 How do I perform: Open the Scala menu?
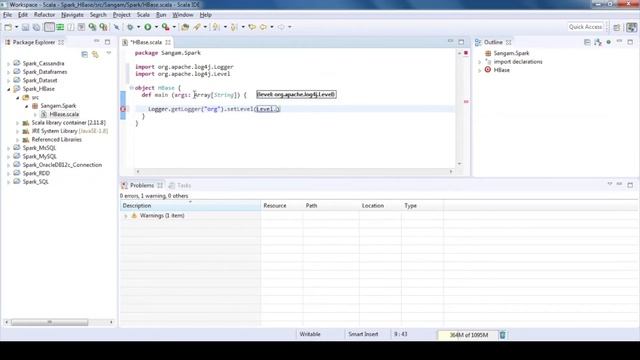(x=143, y=15)
